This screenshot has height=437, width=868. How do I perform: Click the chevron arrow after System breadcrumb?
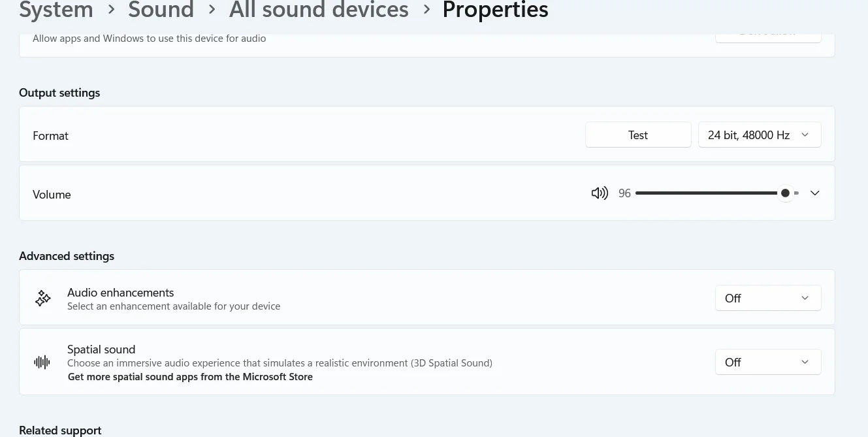click(111, 10)
